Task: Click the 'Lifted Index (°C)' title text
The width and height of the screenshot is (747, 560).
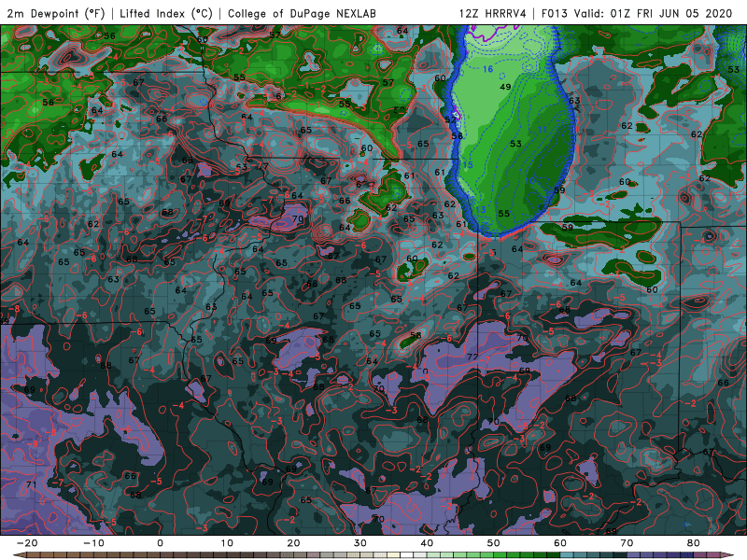Action: [166, 13]
